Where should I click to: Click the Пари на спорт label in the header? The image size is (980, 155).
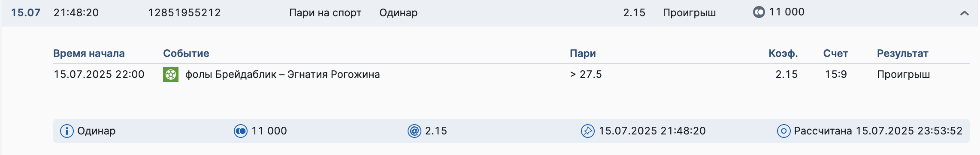(325, 13)
